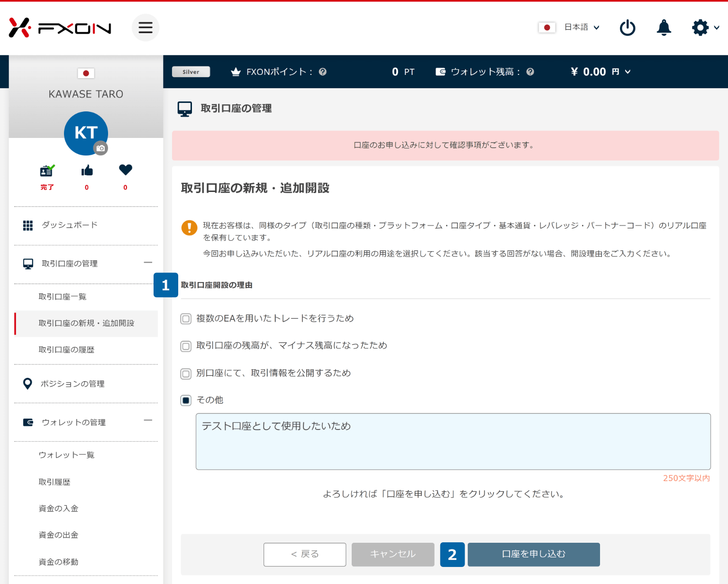Check 別口座にて、取引情報を公開するため
This screenshot has height=584, width=728.
(186, 374)
